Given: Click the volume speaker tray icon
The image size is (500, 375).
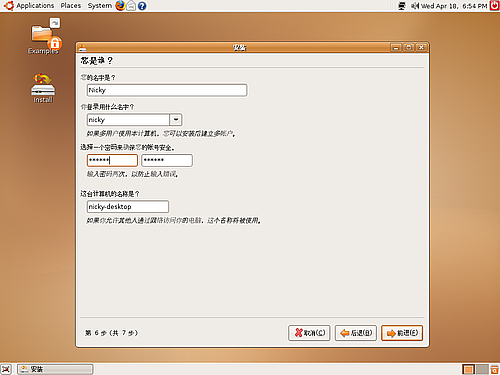Looking at the screenshot, I should pyautogui.click(x=414, y=6).
